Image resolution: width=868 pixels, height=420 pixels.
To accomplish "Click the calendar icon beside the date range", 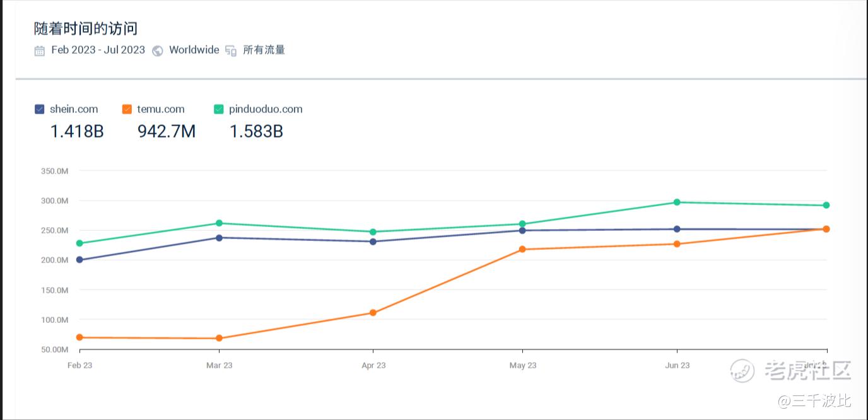I will coord(40,50).
